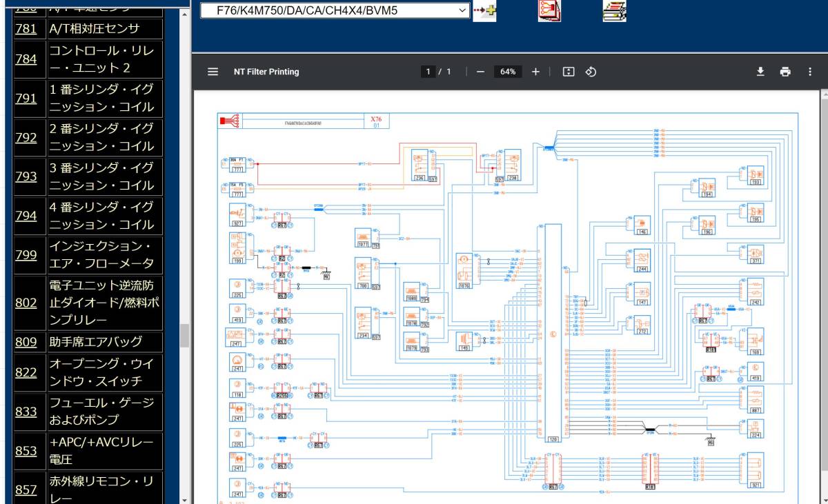The height and width of the screenshot is (504, 828).
Task: Open component link 802
Action: pos(26,303)
